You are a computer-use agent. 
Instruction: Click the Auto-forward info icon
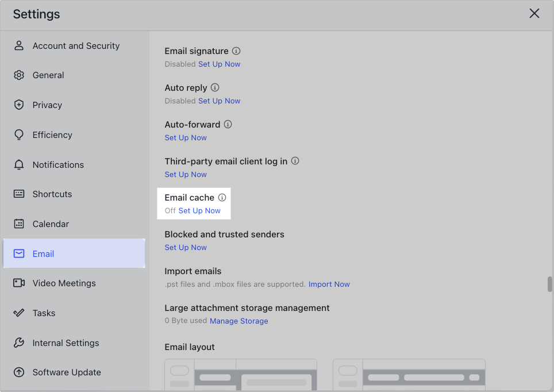[228, 124]
